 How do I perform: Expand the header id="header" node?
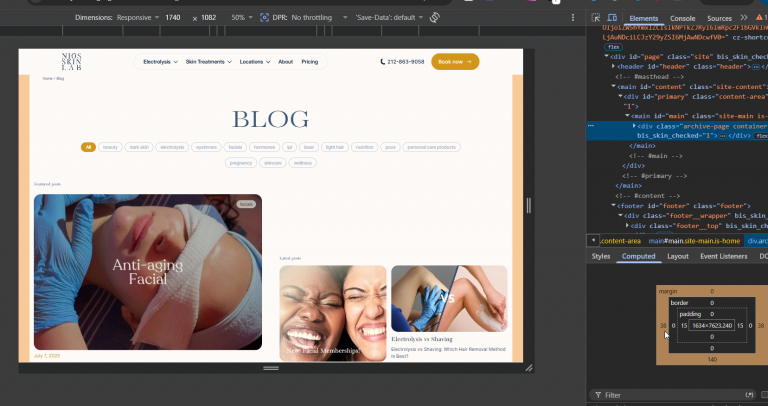click(613, 67)
